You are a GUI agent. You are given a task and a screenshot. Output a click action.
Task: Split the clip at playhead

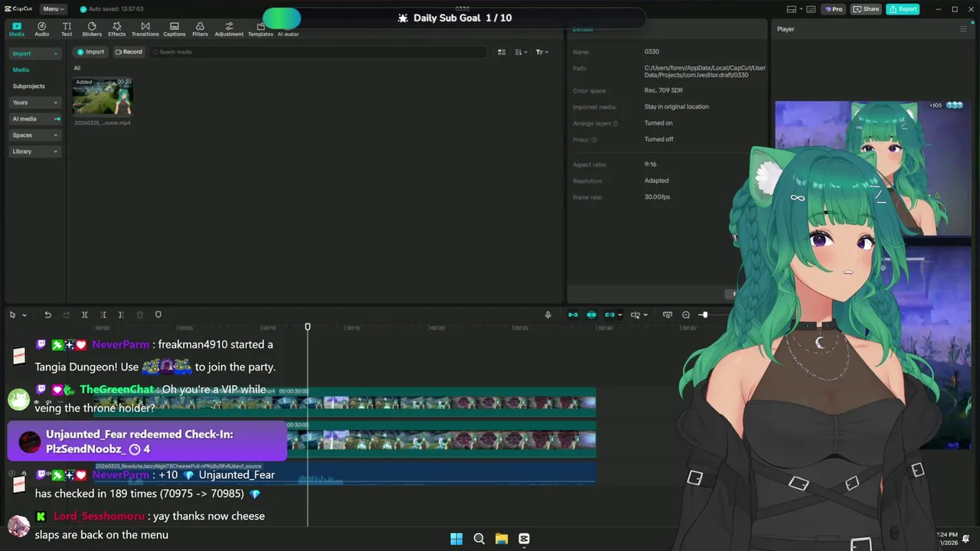[x=84, y=315]
